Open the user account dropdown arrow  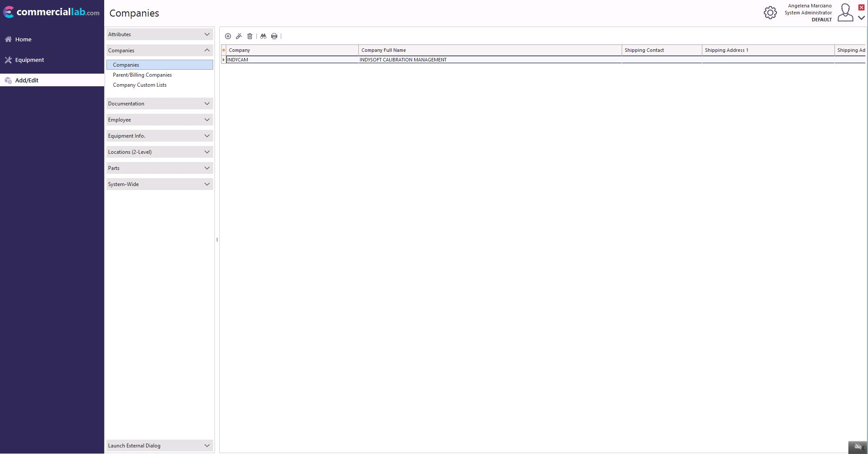[861, 18]
